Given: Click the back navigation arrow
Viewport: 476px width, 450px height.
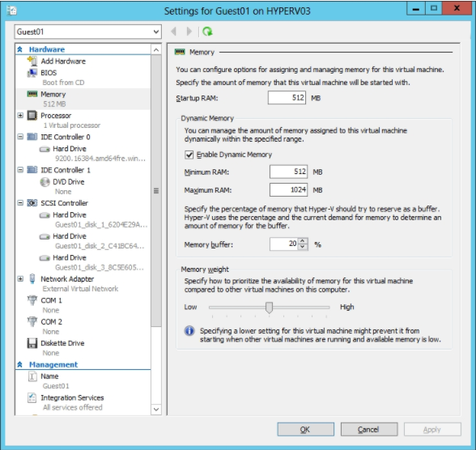Looking at the screenshot, I should coord(173,32).
